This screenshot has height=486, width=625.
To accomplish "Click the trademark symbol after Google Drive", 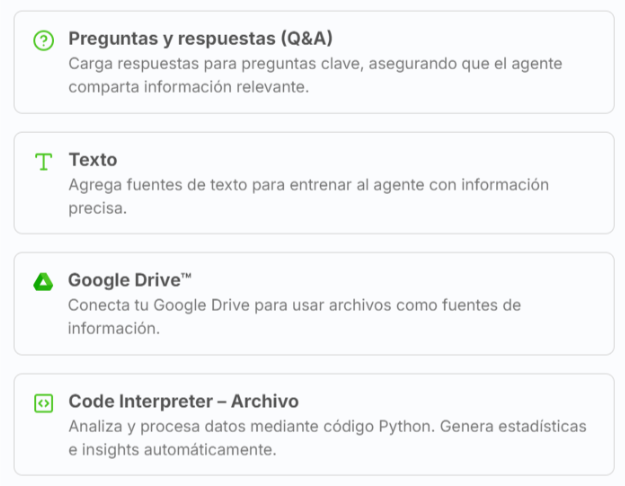I will [186, 276].
